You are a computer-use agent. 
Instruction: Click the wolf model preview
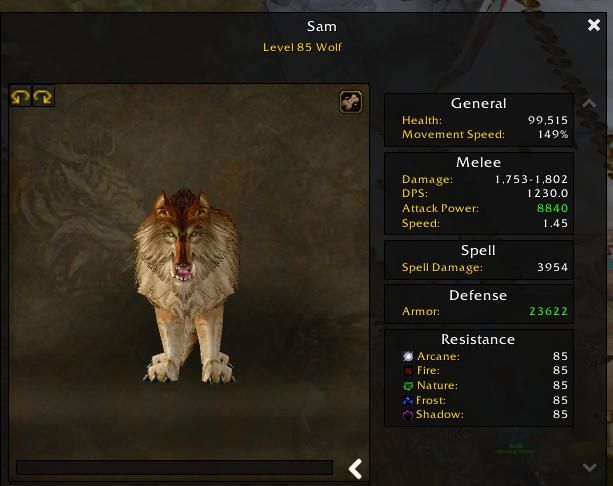(x=186, y=285)
